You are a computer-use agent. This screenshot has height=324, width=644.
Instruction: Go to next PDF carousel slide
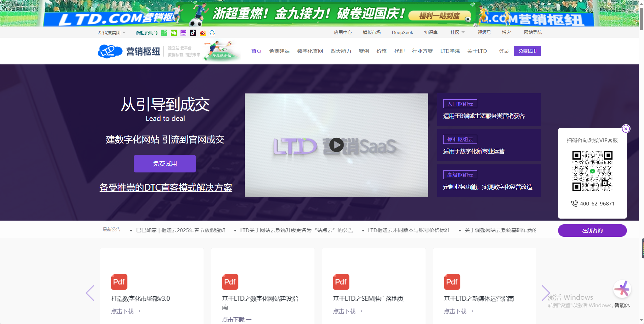pyautogui.click(x=546, y=293)
